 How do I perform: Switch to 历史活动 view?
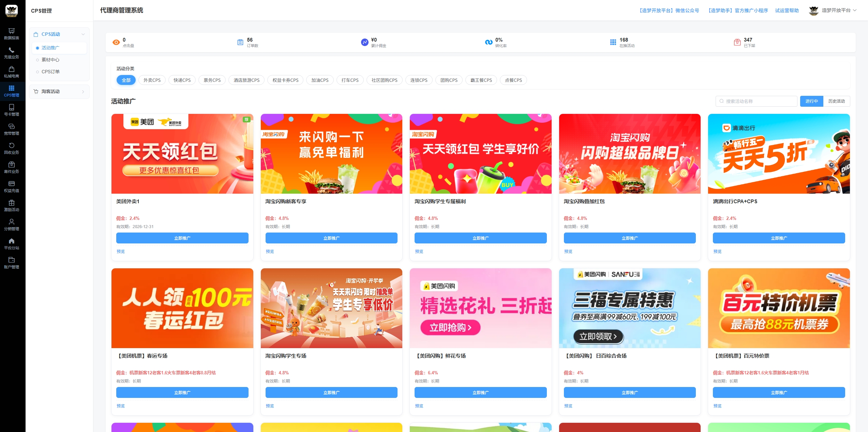point(837,101)
